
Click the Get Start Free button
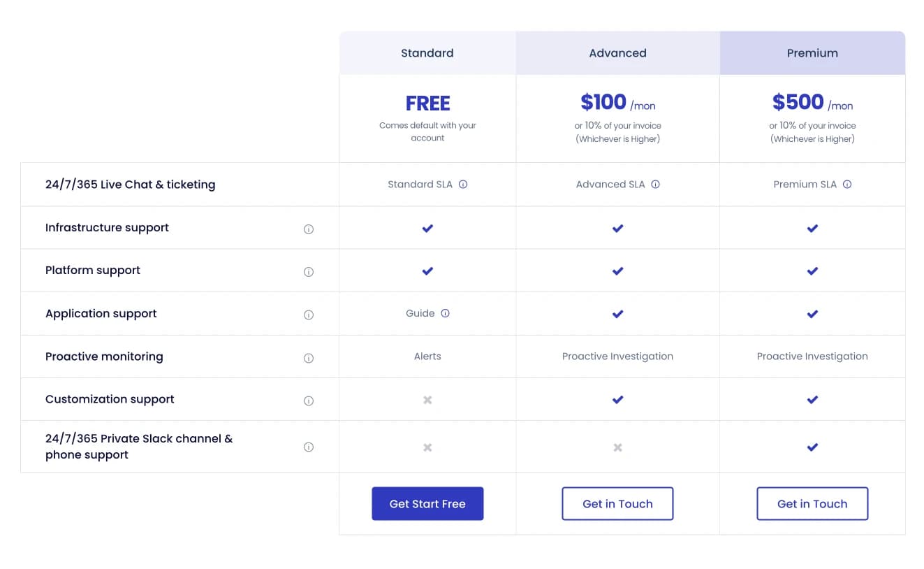coord(427,503)
